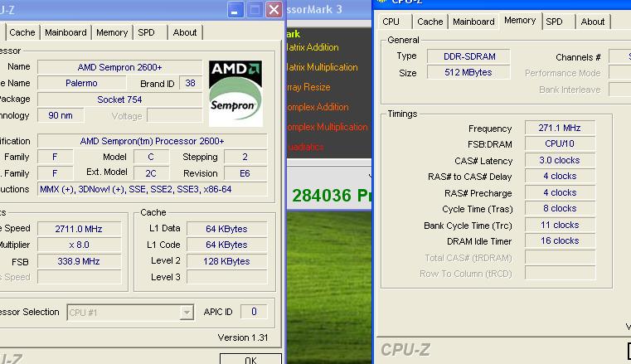Click the empty Row To Column (tRCD) field
This screenshot has width=631, height=364.
pyautogui.click(x=560, y=274)
